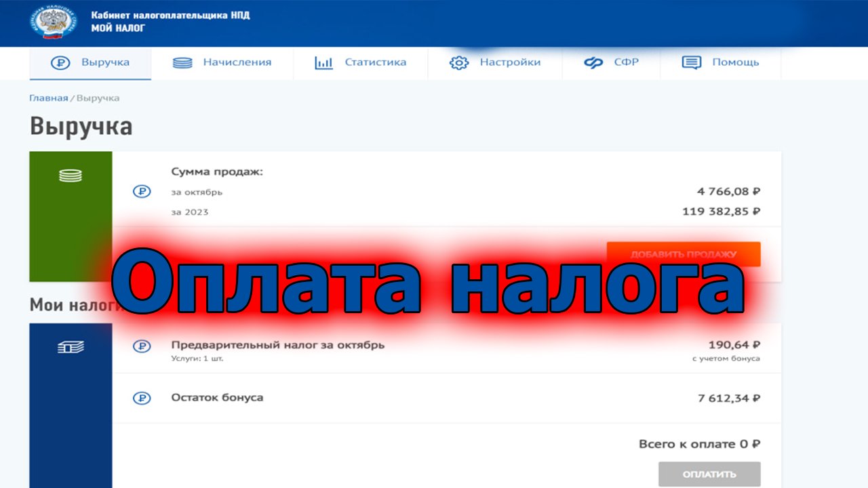Click the chat bubble icon beside Помощь
Image resolution: width=868 pixels, height=488 pixels.
pos(691,63)
